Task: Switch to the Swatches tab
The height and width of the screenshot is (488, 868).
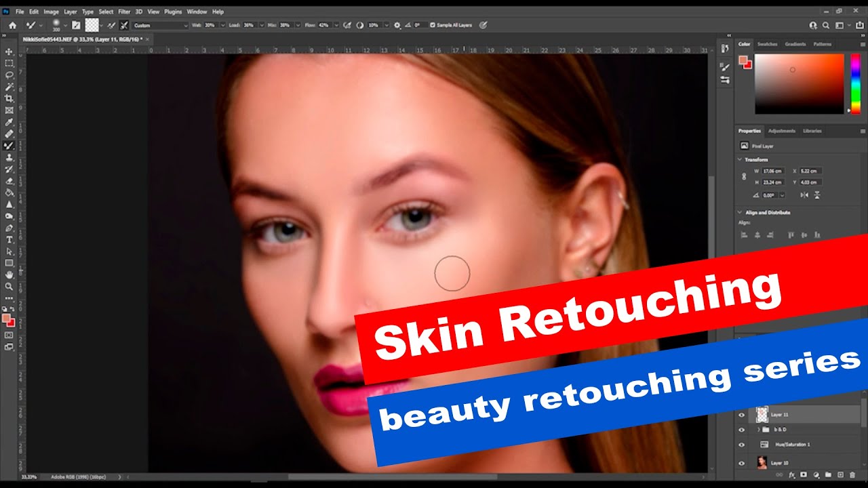Action: coord(767,44)
